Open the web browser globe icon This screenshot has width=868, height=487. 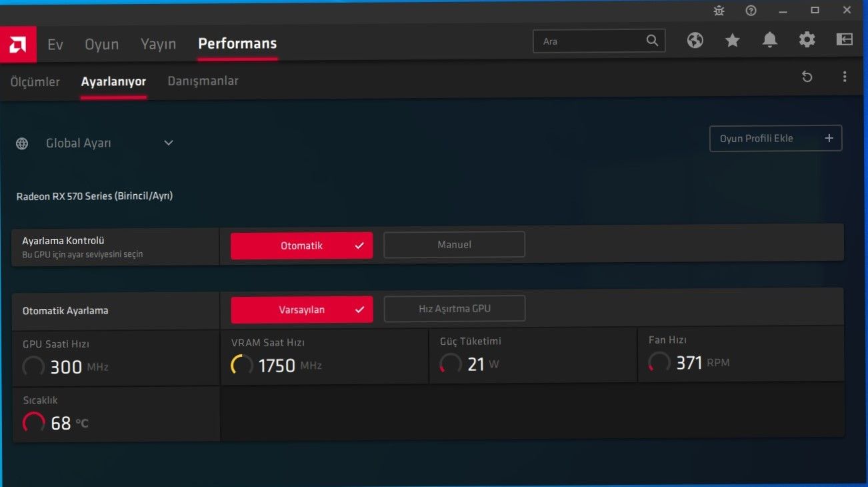pos(695,41)
